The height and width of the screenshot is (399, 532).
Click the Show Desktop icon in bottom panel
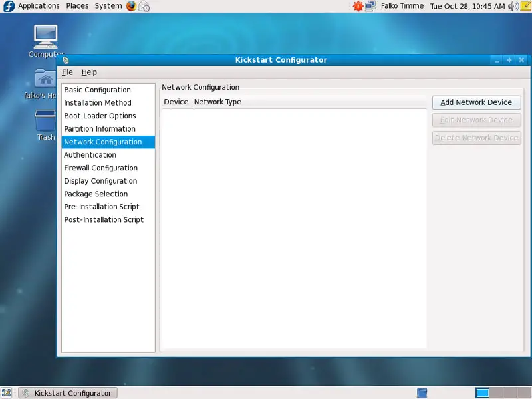pos(7,393)
